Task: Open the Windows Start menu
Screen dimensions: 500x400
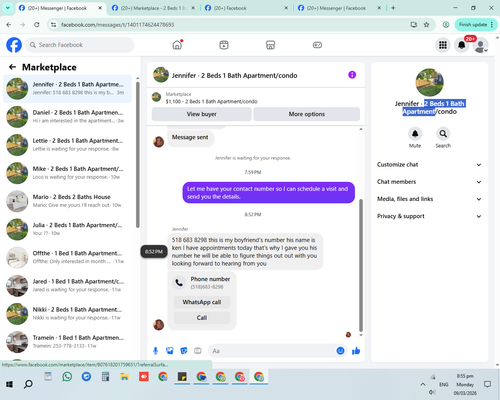Action: 9,384
